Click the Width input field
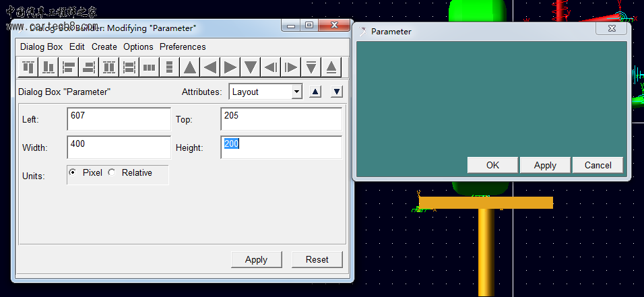The width and height of the screenshot is (644, 297). [x=119, y=147]
